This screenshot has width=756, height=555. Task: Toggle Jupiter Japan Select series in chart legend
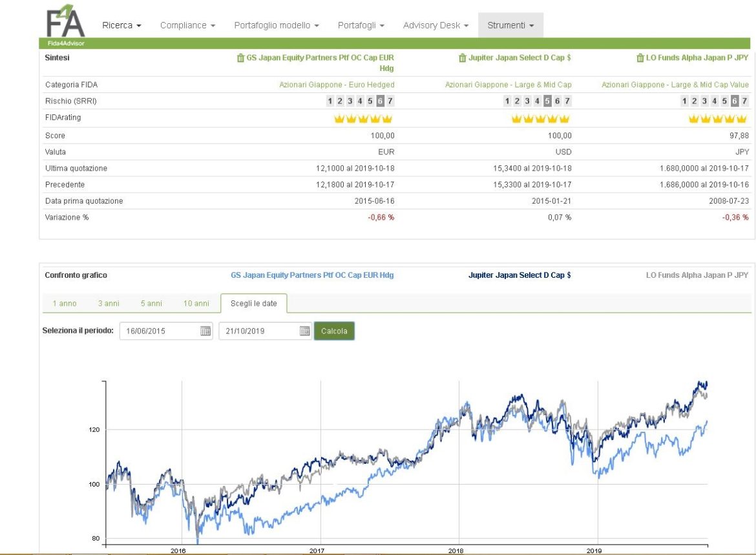(x=520, y=275)
